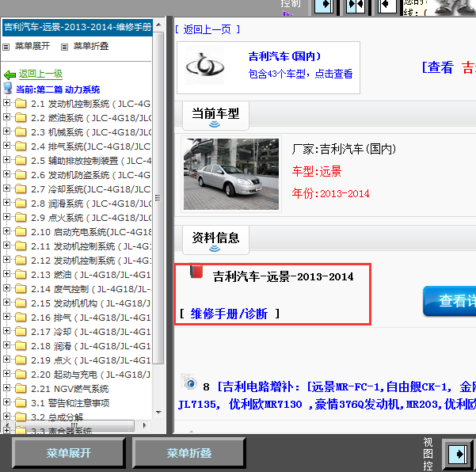Image resolution: width=476 pixels, height=472 pixels.
Task: Expand 2.8 润滑系统 node
Action: 6,203
